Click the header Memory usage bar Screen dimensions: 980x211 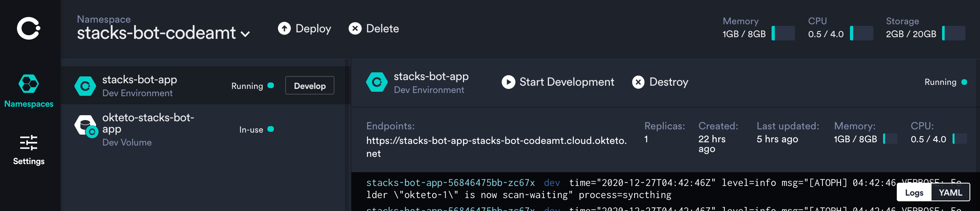click(783, 33)
